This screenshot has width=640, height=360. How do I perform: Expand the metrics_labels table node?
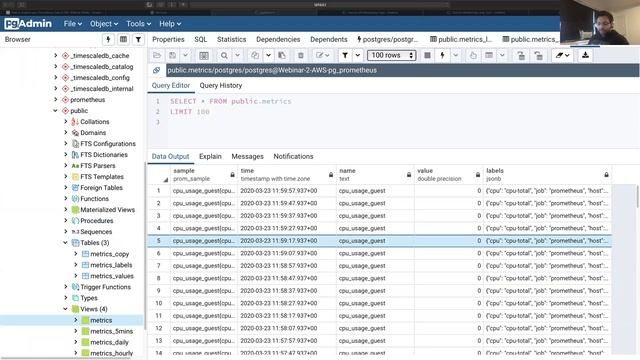[76, 264]
